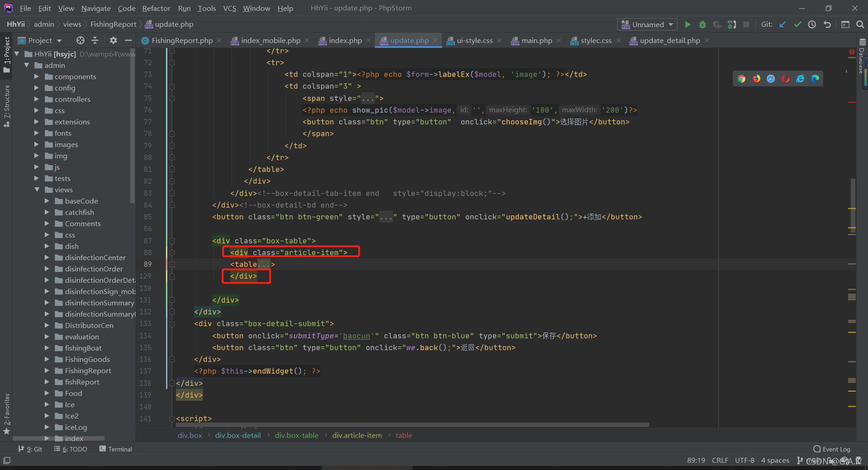The height and width of the screenshot is (470, 868).
Task: Expand the controllers folder
Action: [37, 99]
